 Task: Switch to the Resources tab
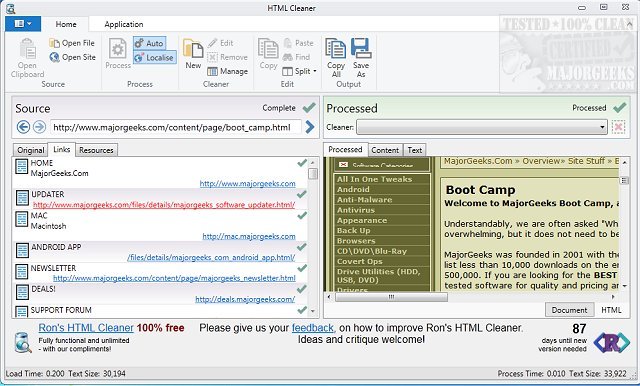pyautogui.click(x=96, y=150)
